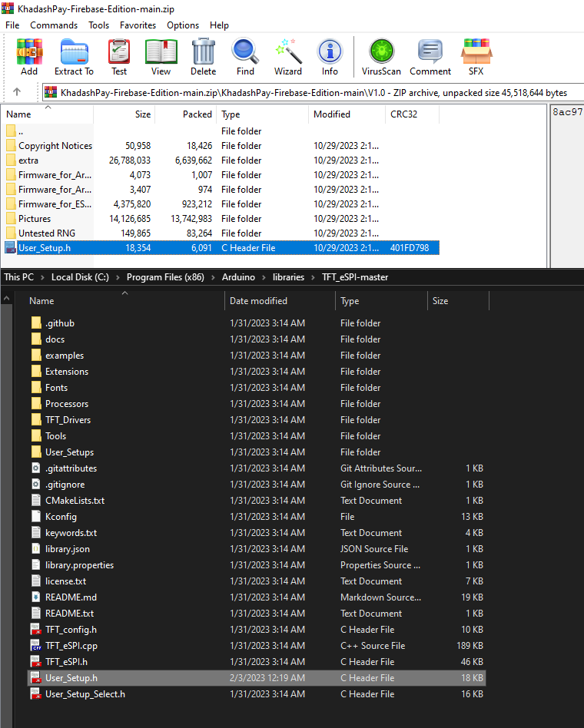Viewport: 584px width, 728px height.
Task: Open the File menu
Action: [12, 25]
